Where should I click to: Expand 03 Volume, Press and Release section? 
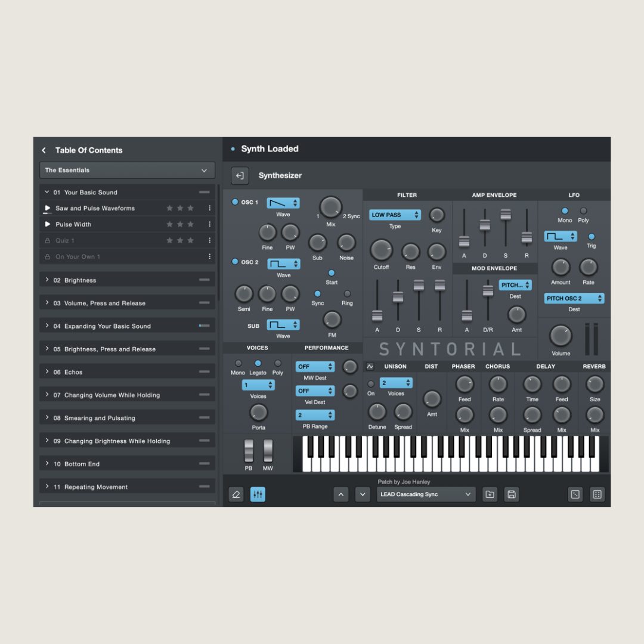128,303
